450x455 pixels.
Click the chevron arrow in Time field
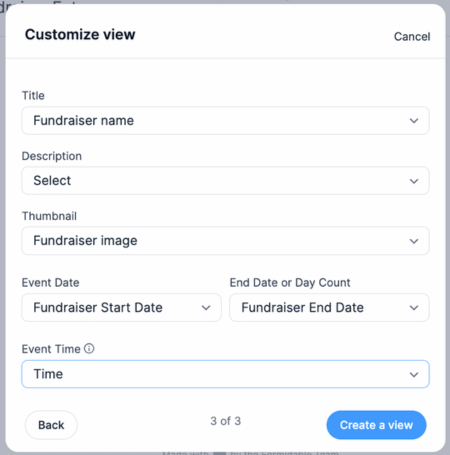(x=414, y=375)
